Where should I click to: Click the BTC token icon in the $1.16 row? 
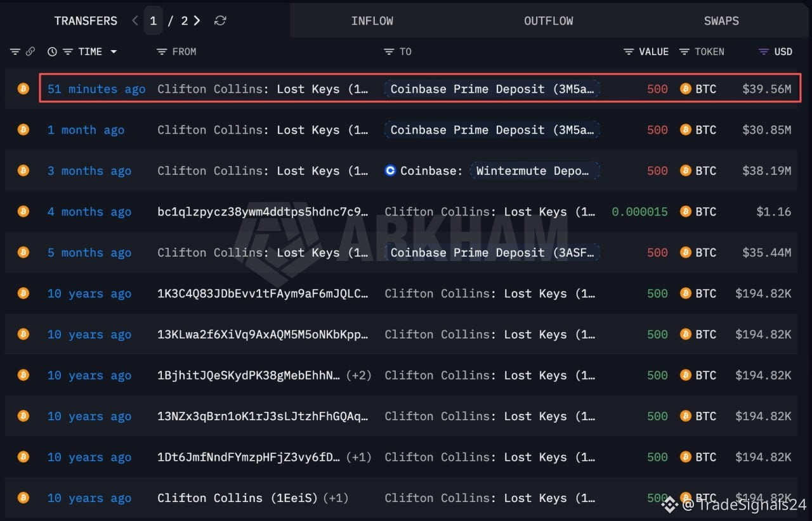click(x=686, y=212)
